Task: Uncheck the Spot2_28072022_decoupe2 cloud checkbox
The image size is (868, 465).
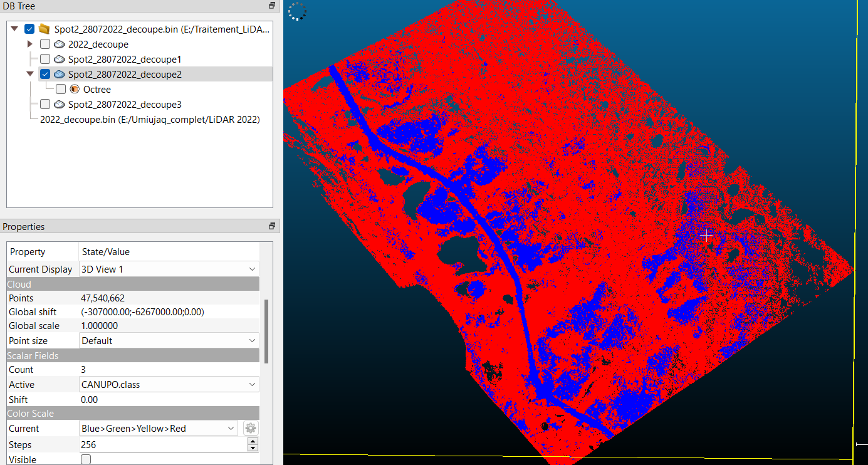Action: [45, 75]
